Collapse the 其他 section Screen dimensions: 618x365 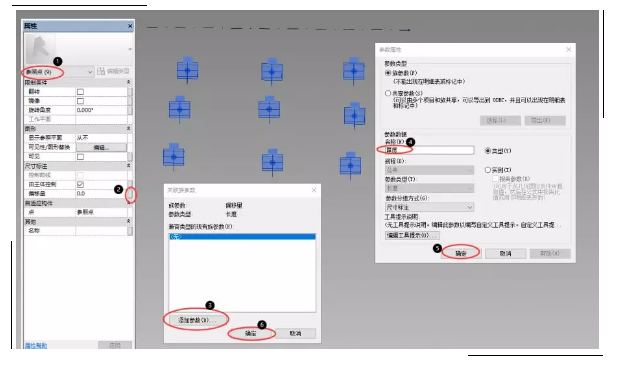[128, 222]
